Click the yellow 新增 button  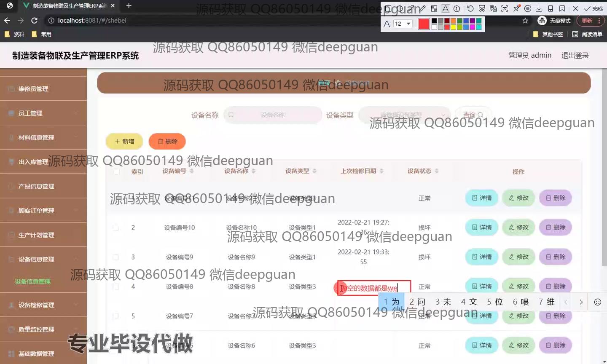[x=124, y=142]
